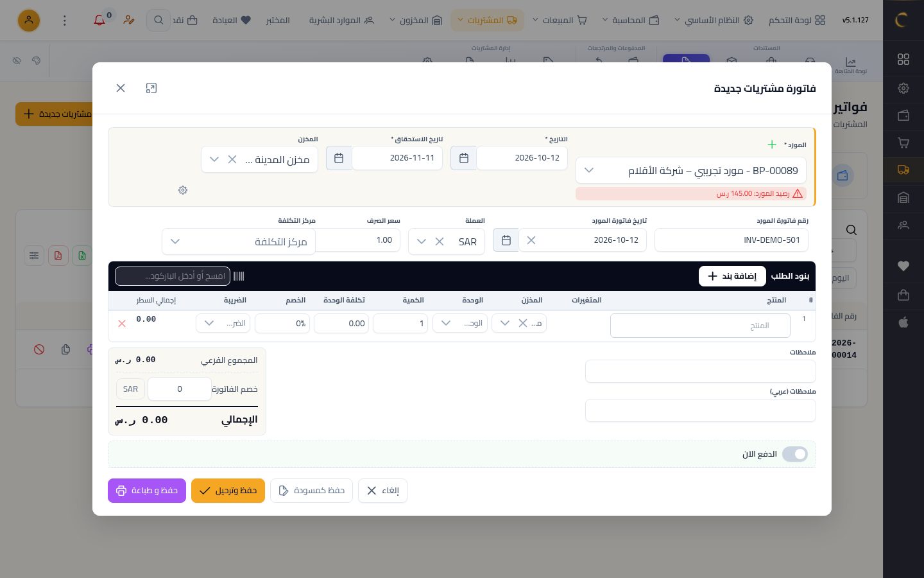Open the line item unit dropdown

(460, 323)
